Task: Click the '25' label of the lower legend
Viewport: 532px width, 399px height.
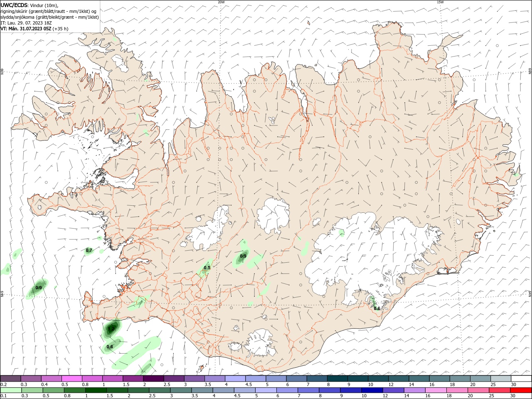Action: (493, 396)
